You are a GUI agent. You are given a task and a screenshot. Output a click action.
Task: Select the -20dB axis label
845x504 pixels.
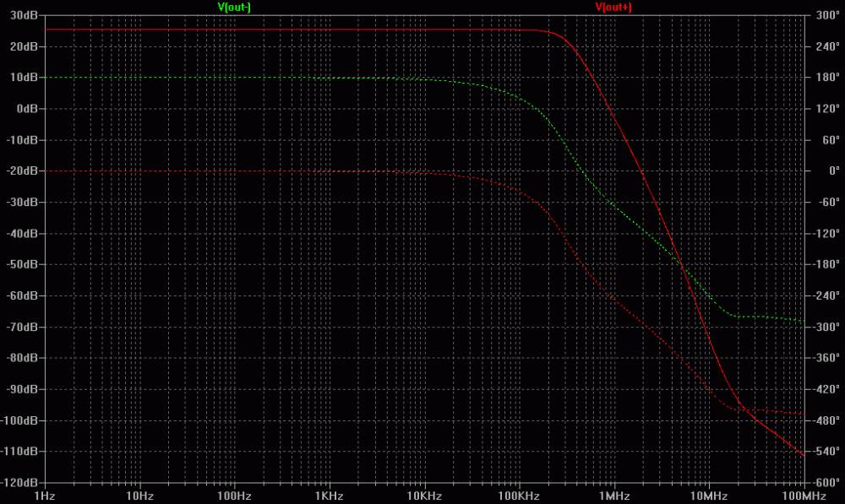point(22,171)
